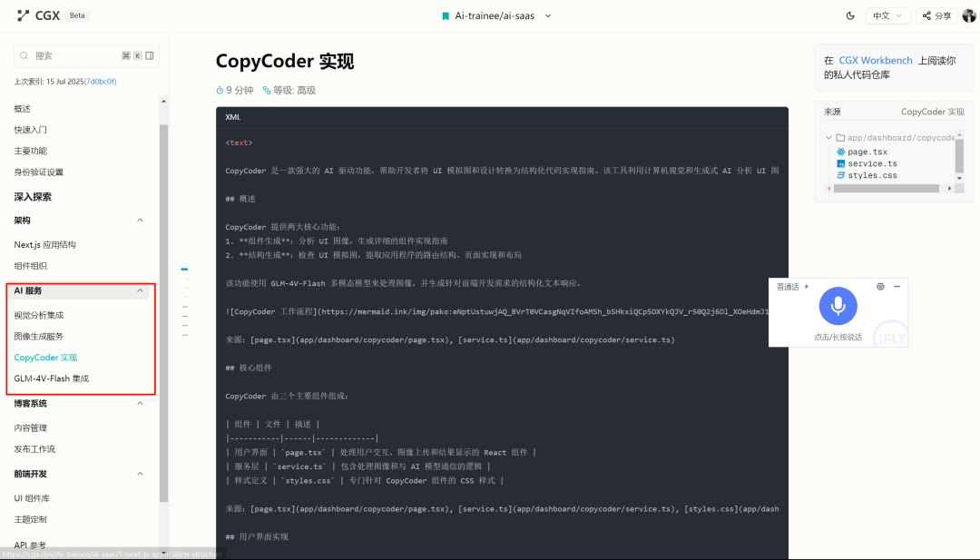Select CopyCoder 实现 in sidebar

[45, 358]
